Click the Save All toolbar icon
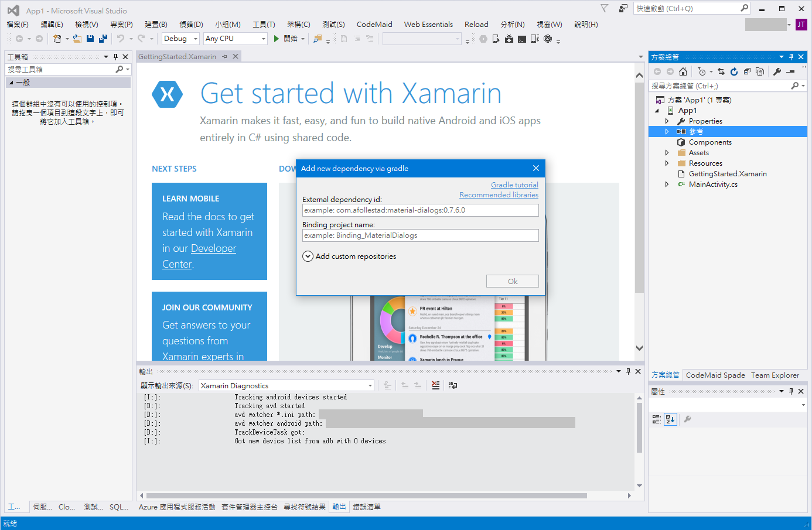This screenshot has height=530, width=812. pyautogui.click(x=103, y=39)
